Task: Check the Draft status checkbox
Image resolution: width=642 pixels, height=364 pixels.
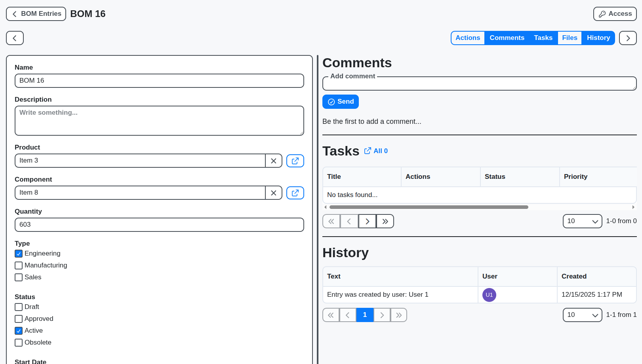Action: pyautogui.click(x=18, y=307)
